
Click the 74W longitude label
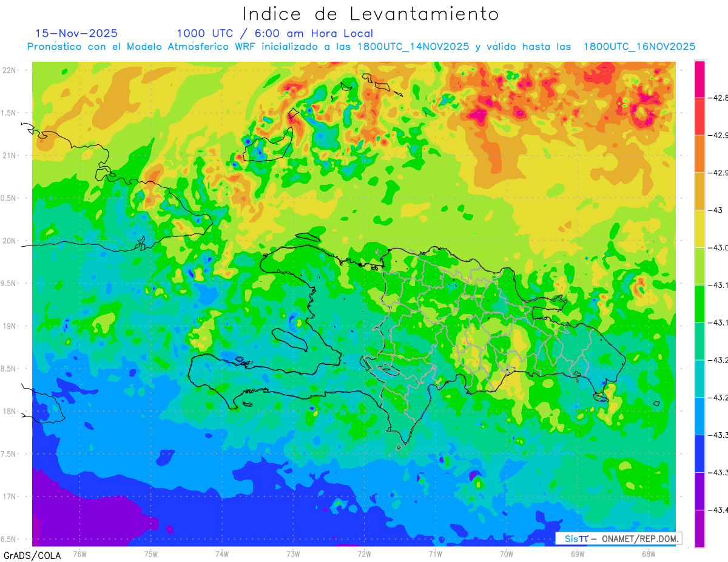222,554
